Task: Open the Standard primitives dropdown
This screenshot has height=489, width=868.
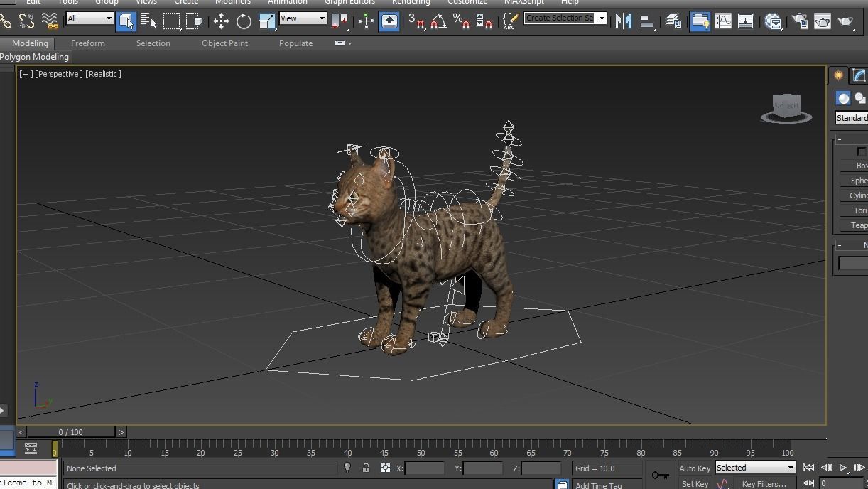Action: pyautogui.click(x=852, y=118)
